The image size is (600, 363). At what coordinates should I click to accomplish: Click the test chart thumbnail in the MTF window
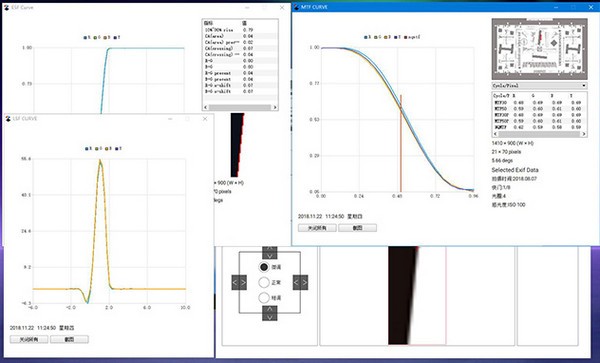[x=540, y=49]
